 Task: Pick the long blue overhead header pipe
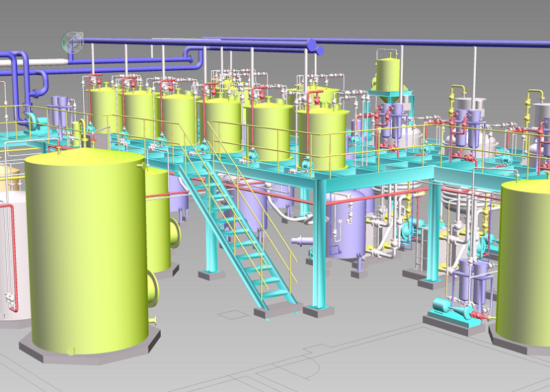click(x=412, y=43)
